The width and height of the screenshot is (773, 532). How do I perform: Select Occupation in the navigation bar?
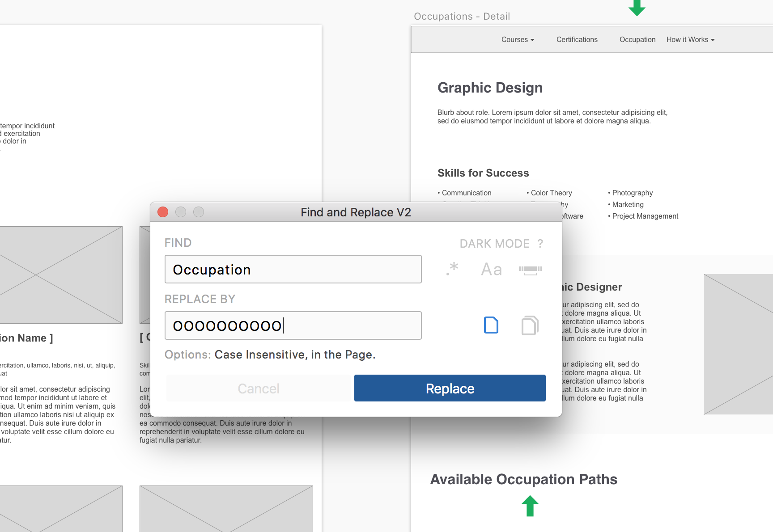[637, 39]
